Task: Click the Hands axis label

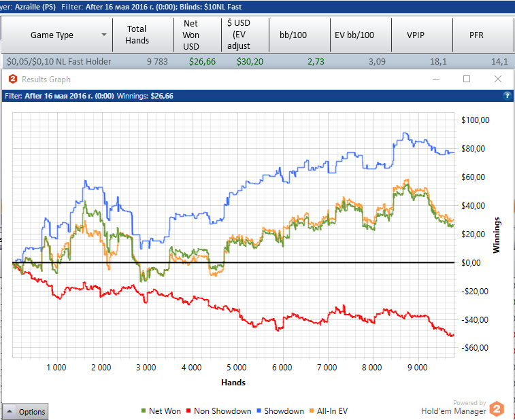Action: (x=233, y=382)
